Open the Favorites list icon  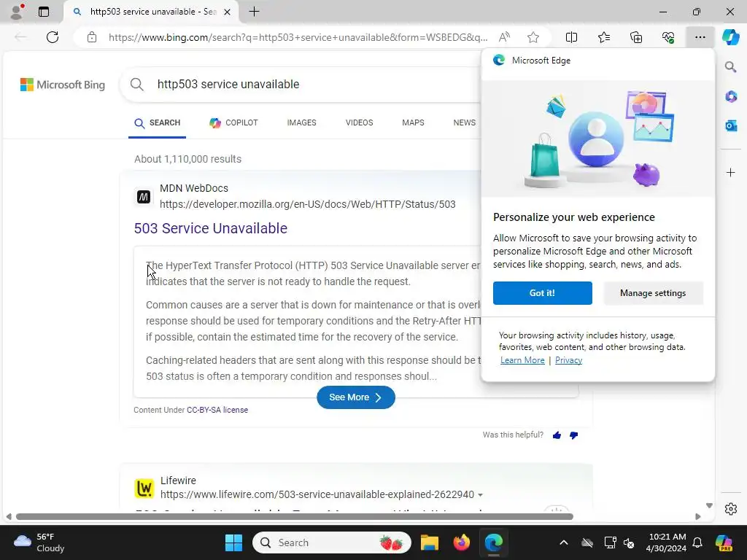coord(603,37)
